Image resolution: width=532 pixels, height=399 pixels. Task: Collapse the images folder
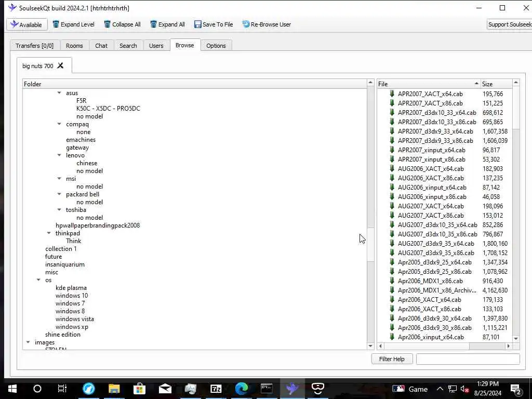tap(28, 342)
